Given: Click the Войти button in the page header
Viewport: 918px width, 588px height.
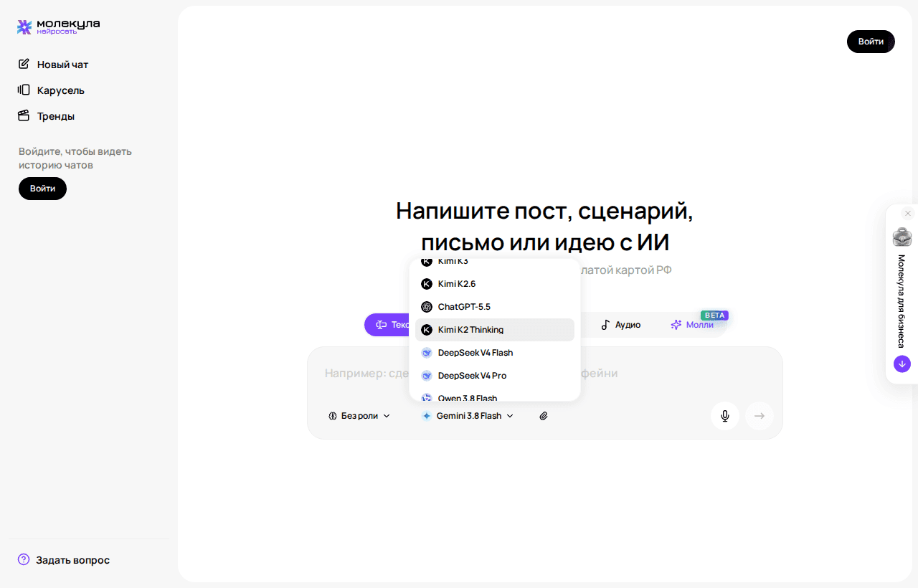Looking at the screenshot, I should click(871, 42).
